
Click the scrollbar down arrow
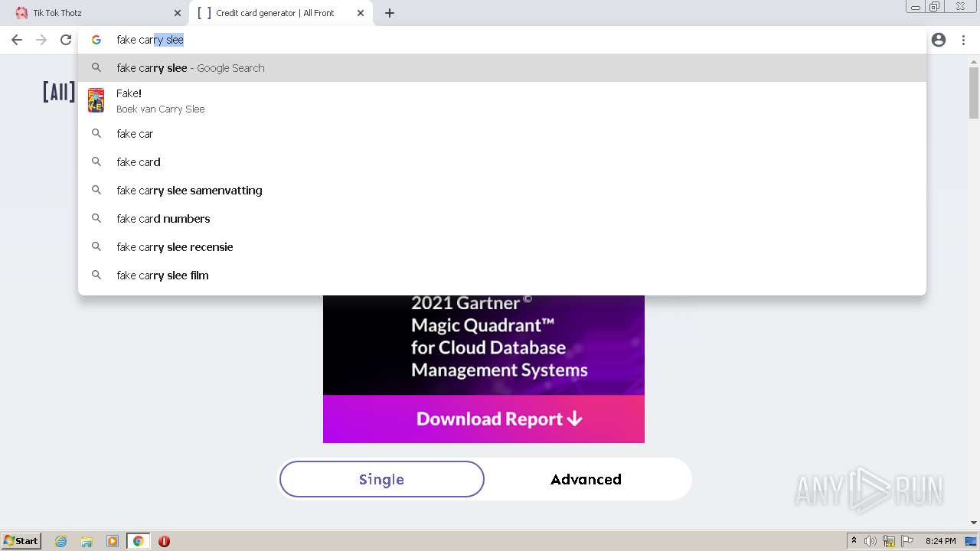[x=974, y=523]
